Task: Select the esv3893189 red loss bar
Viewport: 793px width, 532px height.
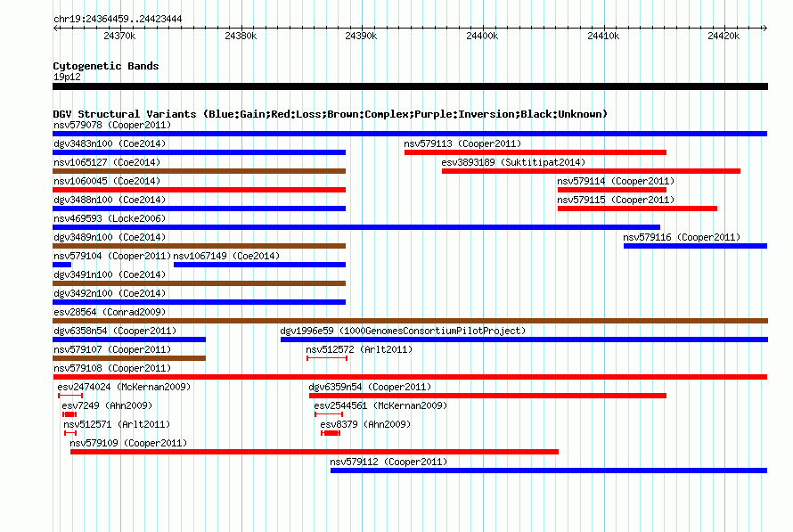Action: [x=592, y=171]
